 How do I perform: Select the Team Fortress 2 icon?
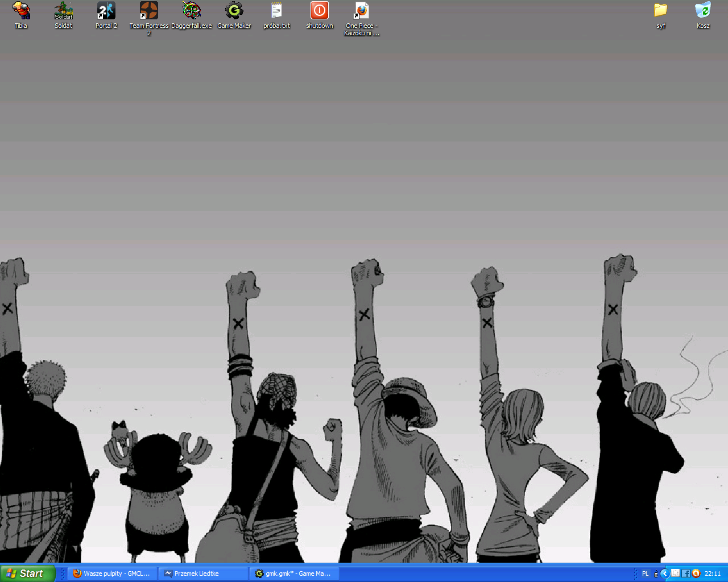click(149, 11)
